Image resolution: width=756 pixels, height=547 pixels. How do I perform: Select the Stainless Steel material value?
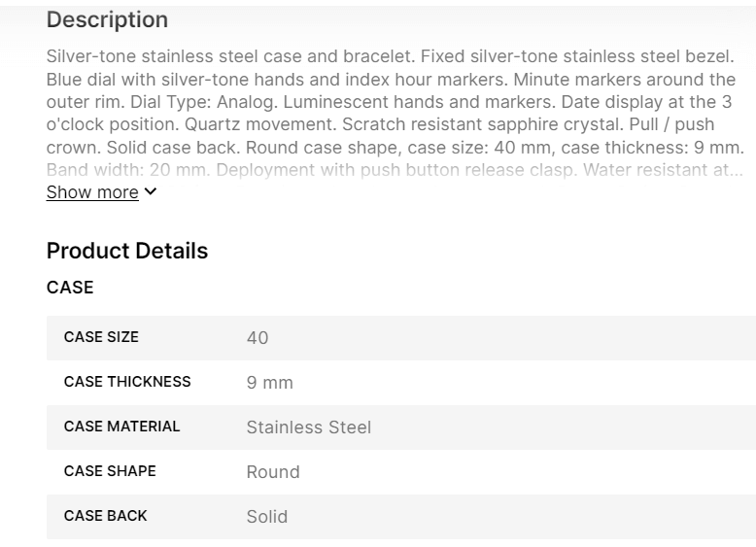[308, 427]
